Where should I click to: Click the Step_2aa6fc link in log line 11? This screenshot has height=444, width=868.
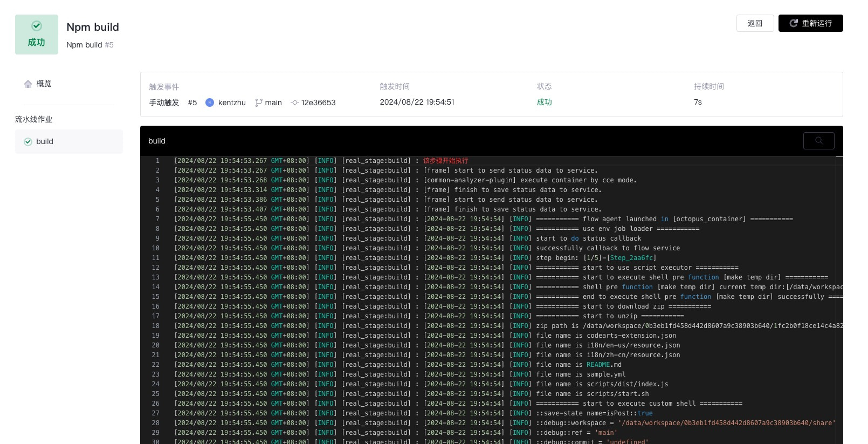click(631, 258)
